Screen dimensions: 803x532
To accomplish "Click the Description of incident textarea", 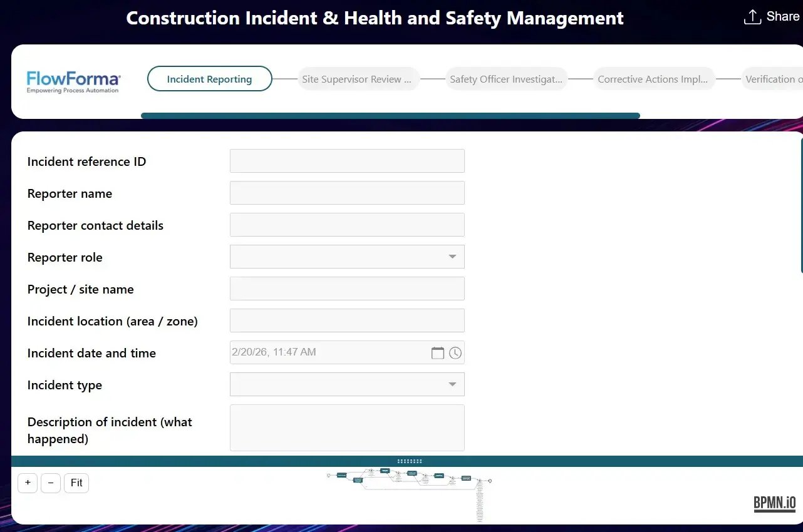I will point(347,427).
